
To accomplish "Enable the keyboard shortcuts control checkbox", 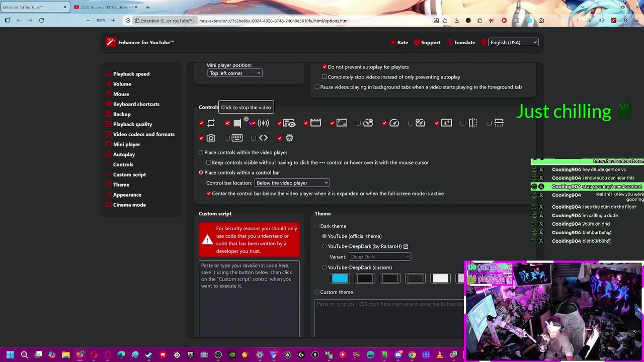I will (x=227, y=138).
